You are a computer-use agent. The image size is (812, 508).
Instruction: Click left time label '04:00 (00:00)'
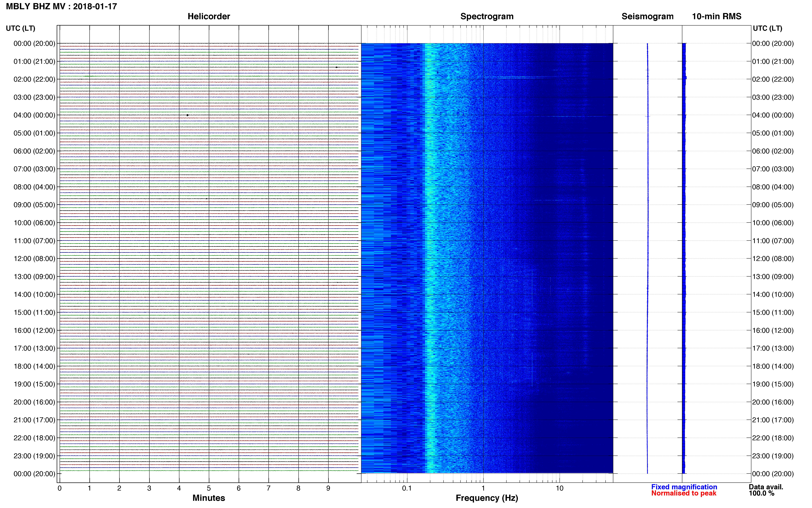(x=34, y=115)
